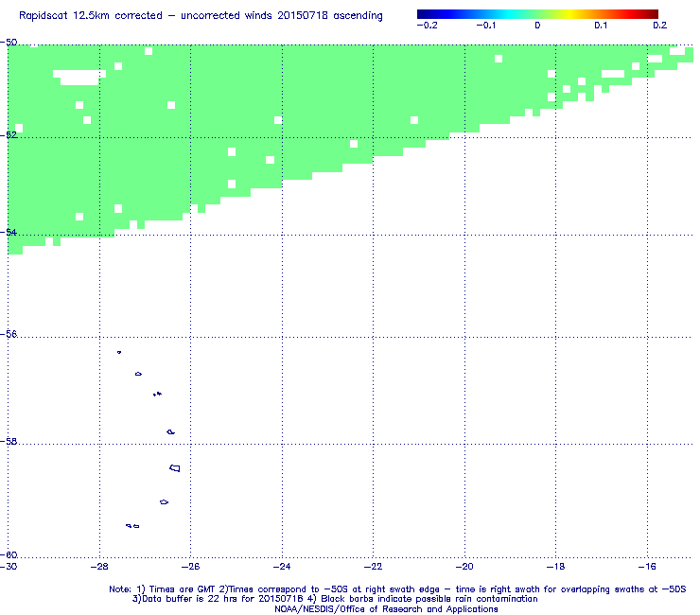Click the -24 longitude axis label

coord(282,567)
